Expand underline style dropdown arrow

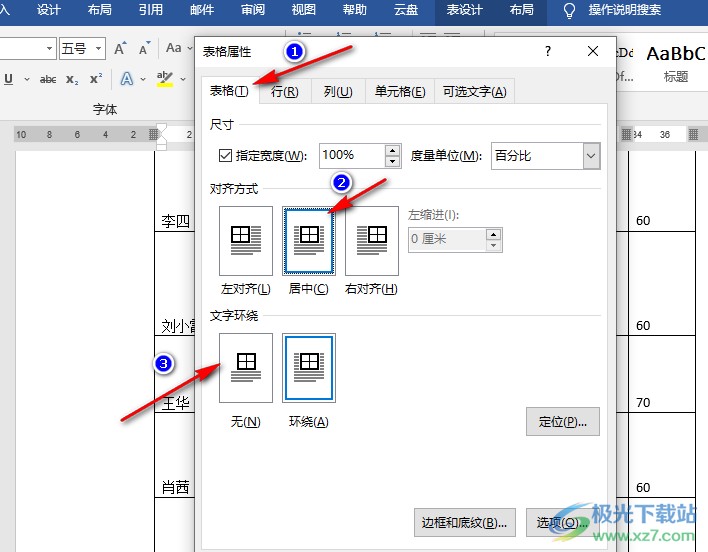point(27,79)
